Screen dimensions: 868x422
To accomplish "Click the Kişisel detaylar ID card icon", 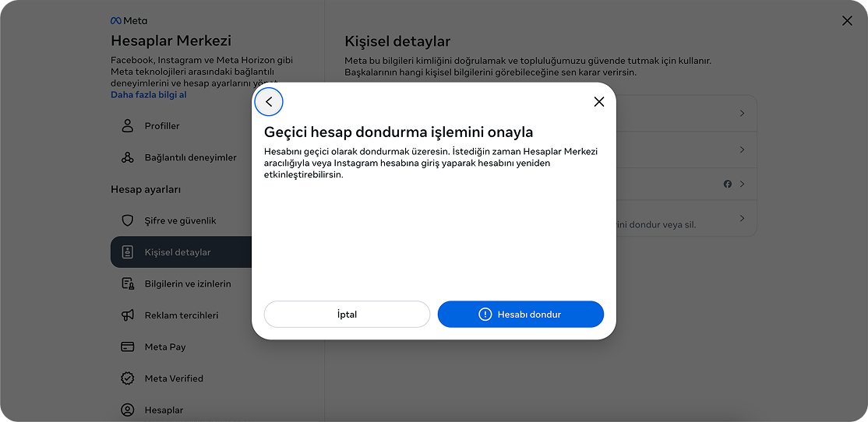I will coord(128,252).
